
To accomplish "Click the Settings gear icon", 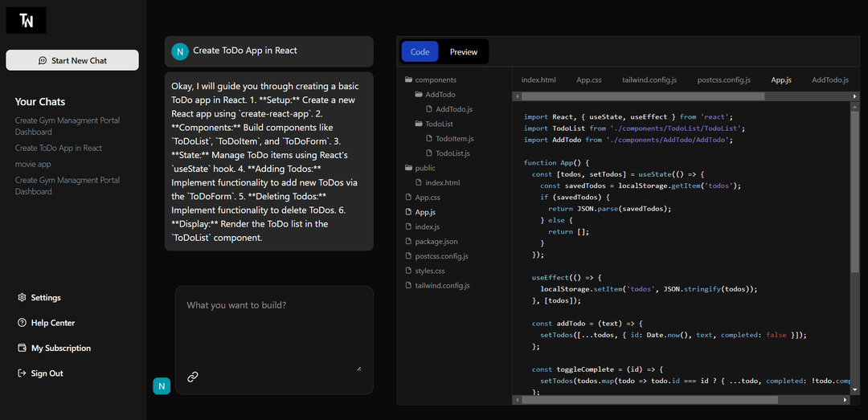I will 23,297.
